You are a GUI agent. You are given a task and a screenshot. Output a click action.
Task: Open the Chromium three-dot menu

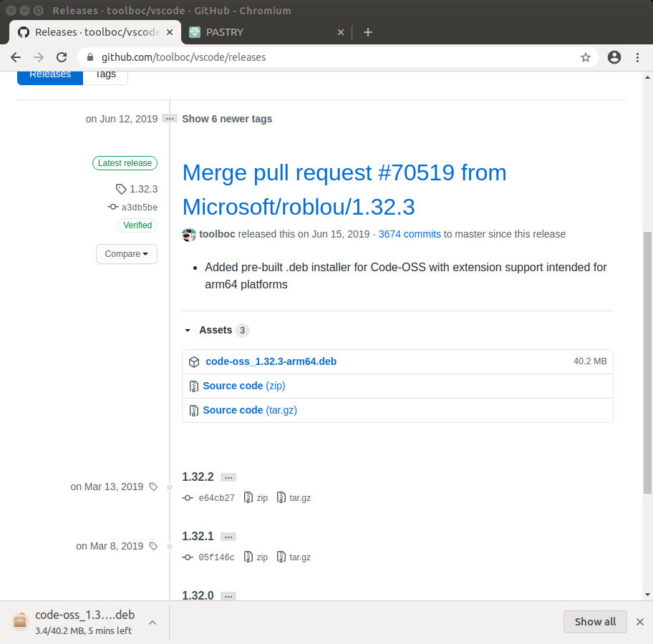637,57
